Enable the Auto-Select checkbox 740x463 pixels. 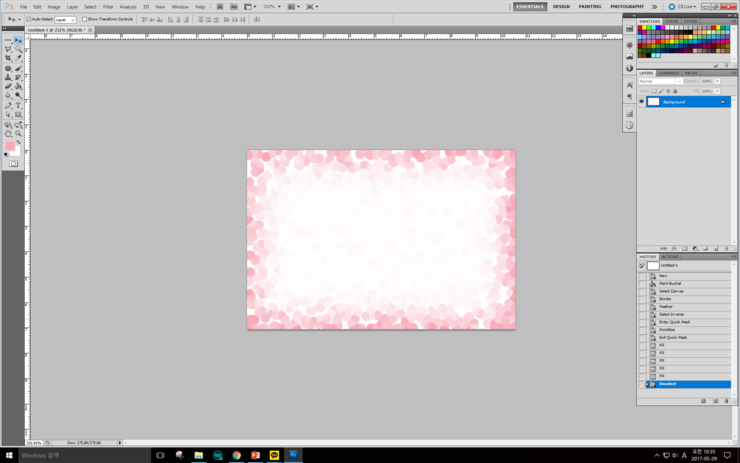point(29,19)
